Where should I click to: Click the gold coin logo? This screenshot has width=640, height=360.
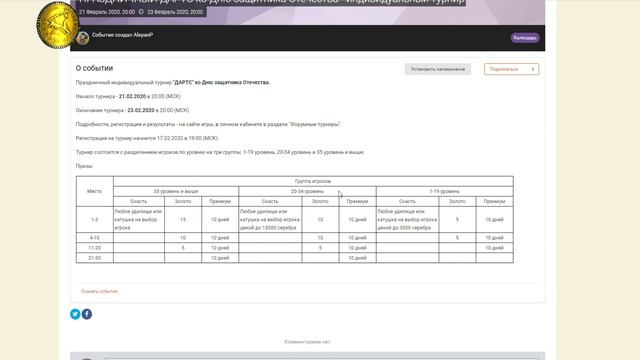coord(57,25)
